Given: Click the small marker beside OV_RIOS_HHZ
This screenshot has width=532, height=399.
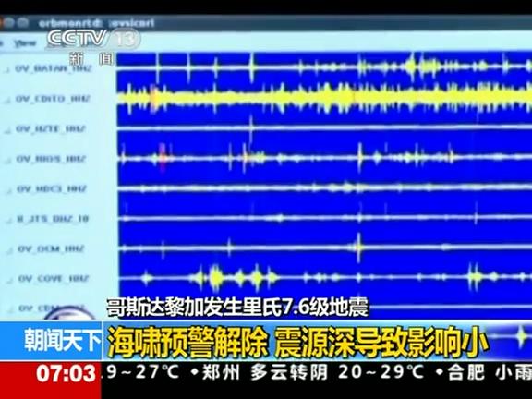Looking at the screenshot, I should pyautogui.click(x=7, y=160).
